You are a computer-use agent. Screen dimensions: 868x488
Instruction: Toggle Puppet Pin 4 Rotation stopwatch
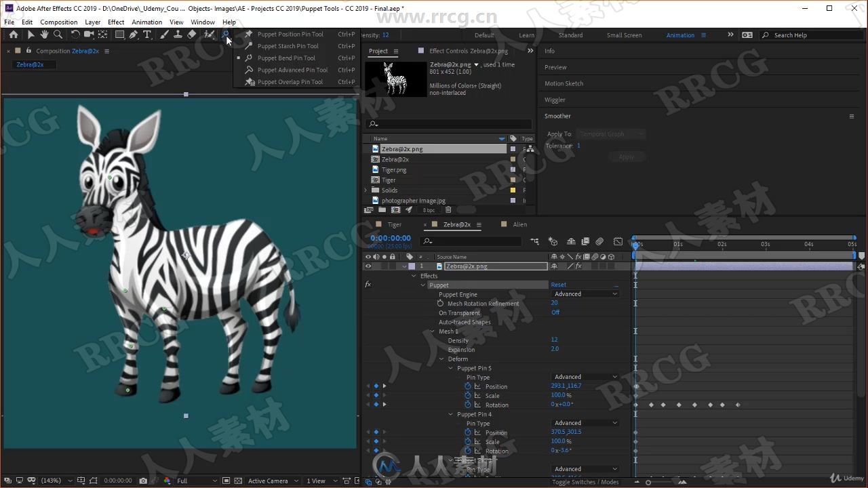pyautogui.click(x=468, y=451)
